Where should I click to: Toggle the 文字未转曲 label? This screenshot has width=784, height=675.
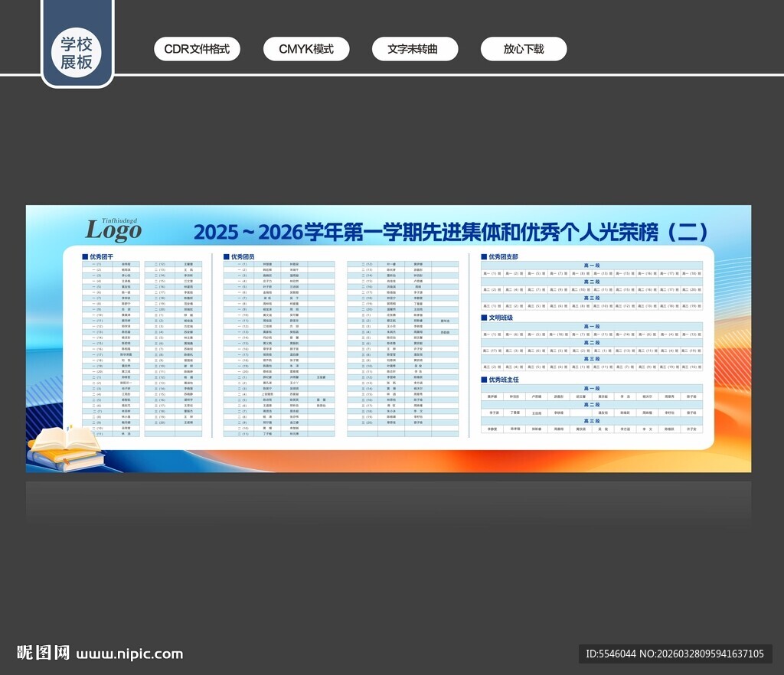click(x=415, y=48)
